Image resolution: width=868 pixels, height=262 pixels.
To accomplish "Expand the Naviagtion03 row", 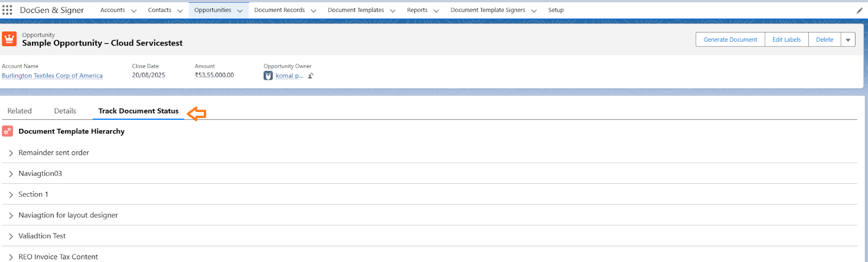I will pos(11,174).
